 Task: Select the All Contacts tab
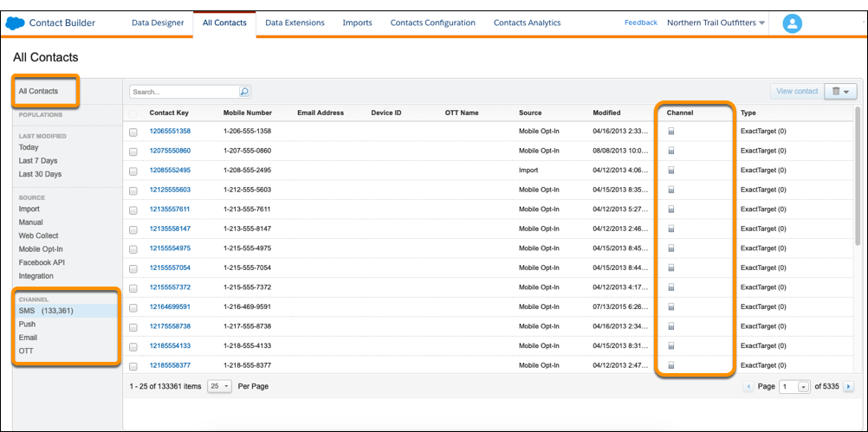(224, 23)
